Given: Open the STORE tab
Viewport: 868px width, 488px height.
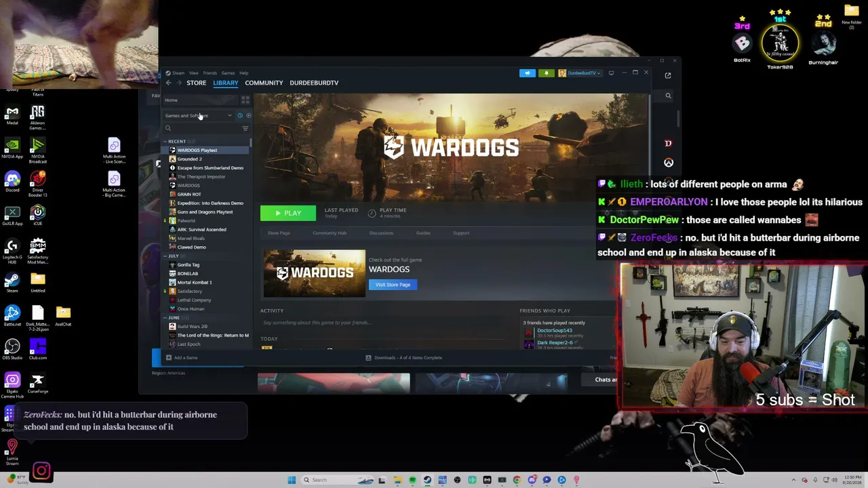Looking at the screenshot, I should [196, 83].
